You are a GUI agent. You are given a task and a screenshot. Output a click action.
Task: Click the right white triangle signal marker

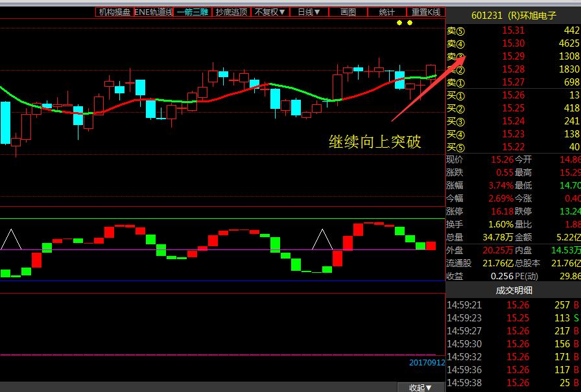click(x=322, y=239)
